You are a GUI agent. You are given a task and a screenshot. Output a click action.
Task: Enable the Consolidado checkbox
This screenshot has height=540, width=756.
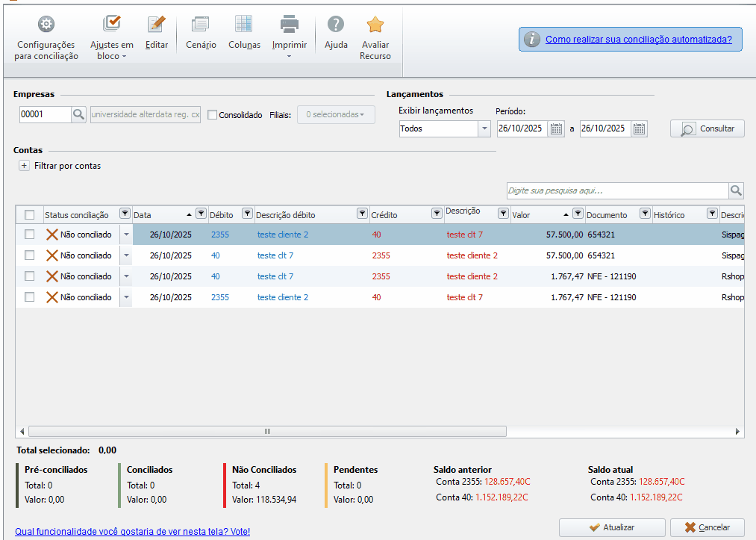point(213,115)
